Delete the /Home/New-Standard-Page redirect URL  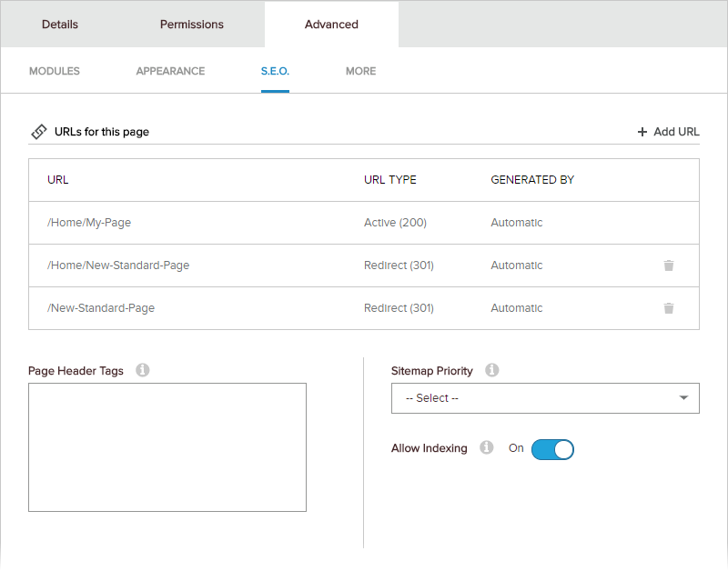(x=669, y=265)
